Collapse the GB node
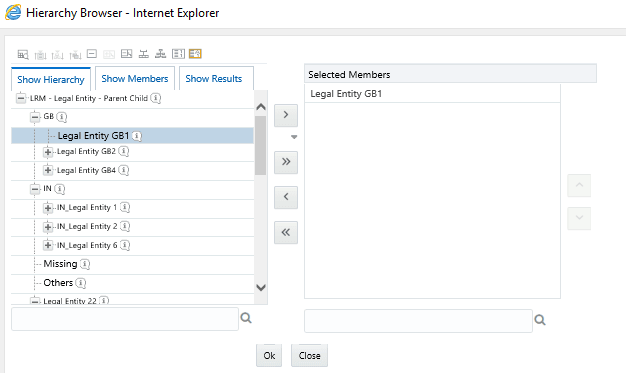 click(x=35, y=117)
